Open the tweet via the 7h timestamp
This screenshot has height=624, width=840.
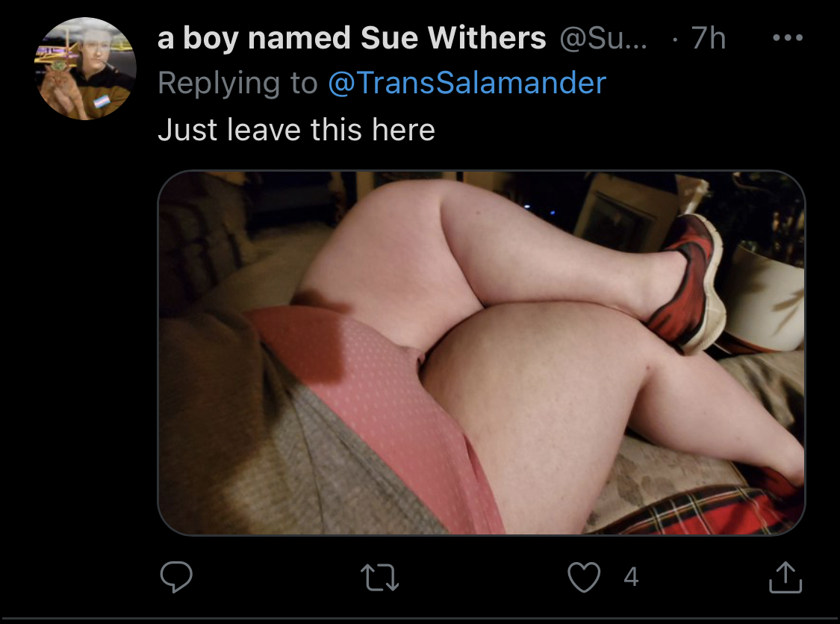[709, 38]
